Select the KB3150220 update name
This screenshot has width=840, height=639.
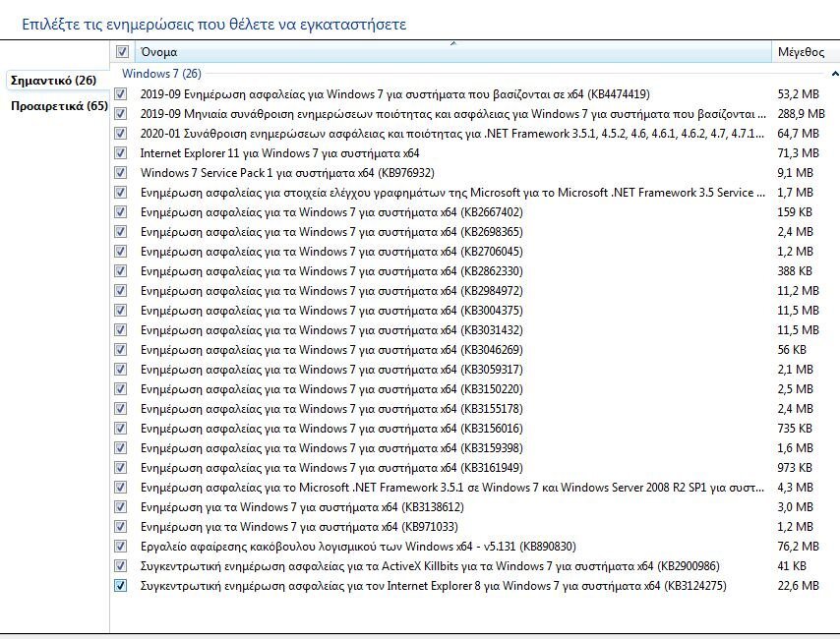331,389
